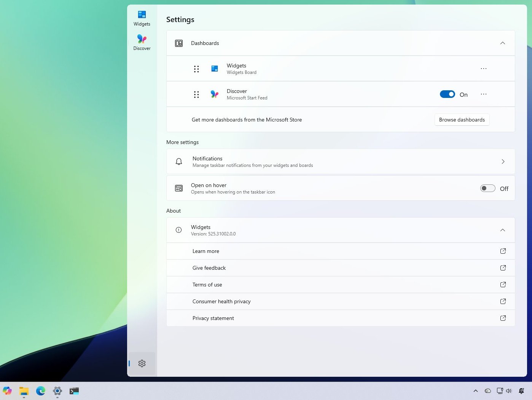This screenshot has width=532, height=400.
Task: Enable Open on hover
Action: pos(487,188)
